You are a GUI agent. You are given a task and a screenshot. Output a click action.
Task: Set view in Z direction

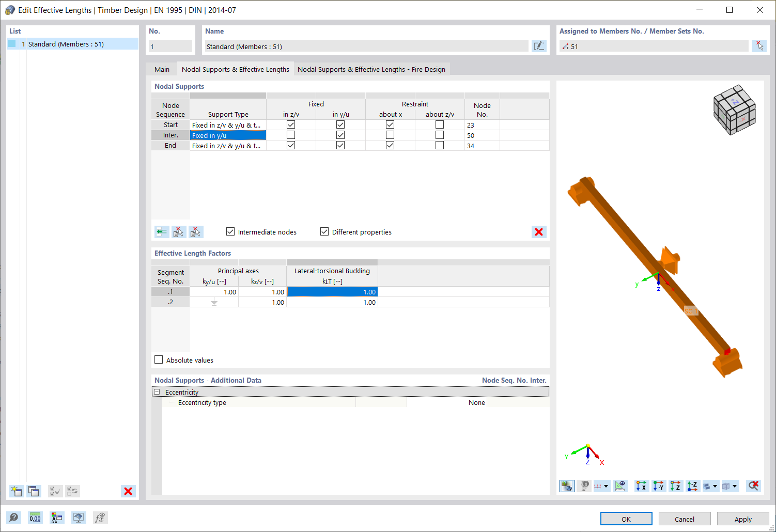tap(676, 486)
